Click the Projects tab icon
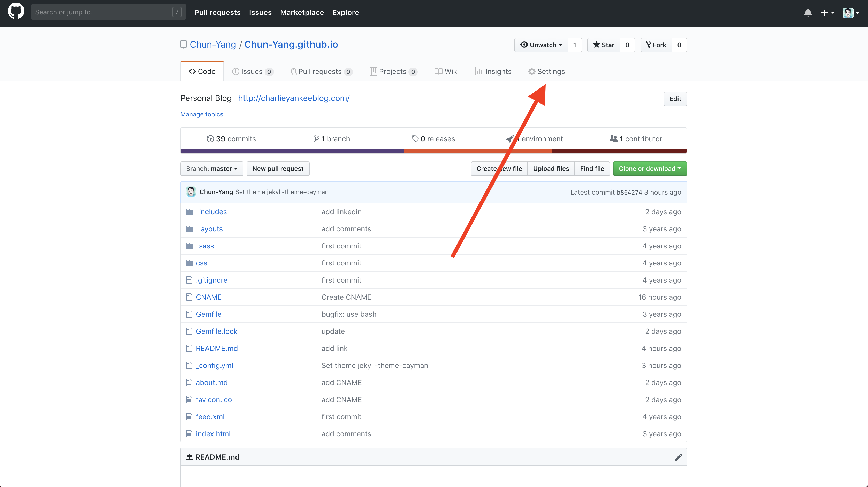Viewport: 868px width, 487px height. click(373, 71)
